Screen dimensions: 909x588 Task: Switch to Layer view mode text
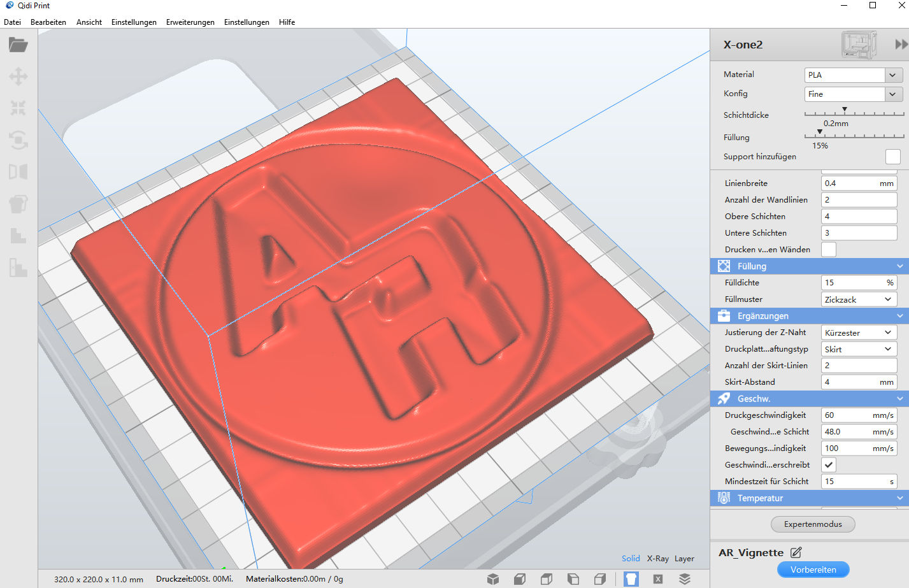(684, 559)
